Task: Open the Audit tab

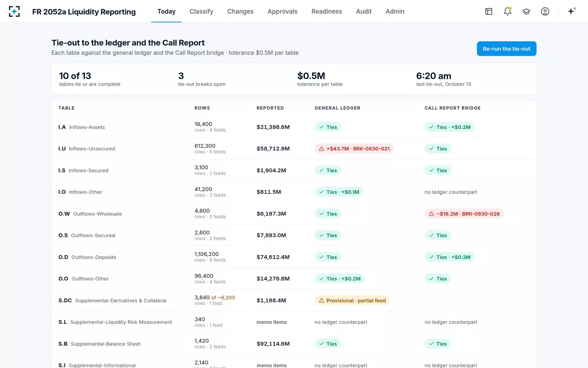Action: coord(364,11)
